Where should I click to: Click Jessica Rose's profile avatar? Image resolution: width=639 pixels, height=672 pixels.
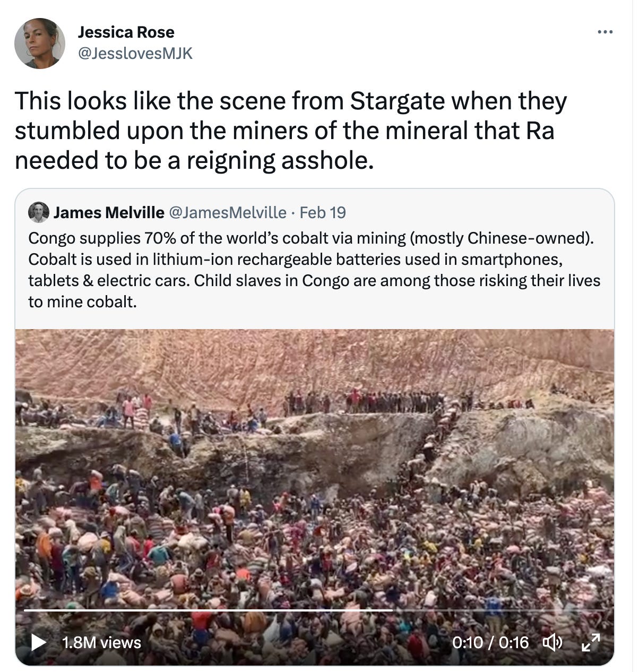tap(40, 44)
